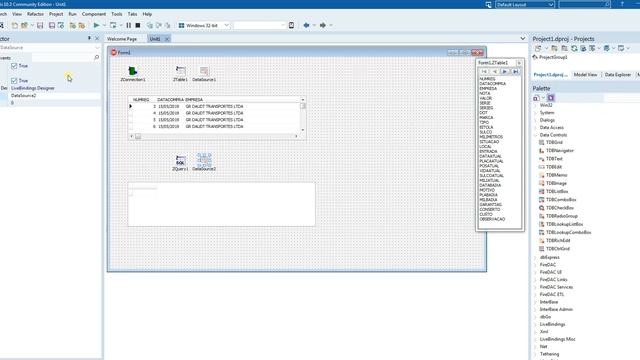Image resolution: width=640 pixels, height=360 pixels.
Task: Click the green refresh icon in Projects toolbar
Action: point(574,48)
